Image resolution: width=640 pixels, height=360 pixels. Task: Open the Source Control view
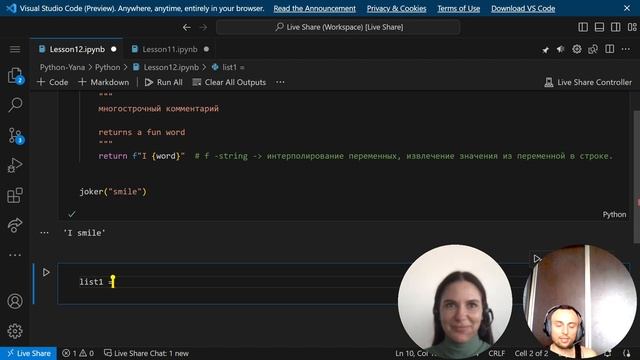(x=15, y=135)
